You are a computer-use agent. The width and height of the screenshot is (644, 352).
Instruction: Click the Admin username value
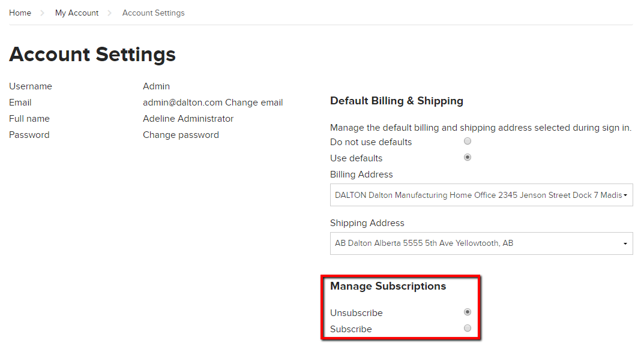[x=156, y=86]
